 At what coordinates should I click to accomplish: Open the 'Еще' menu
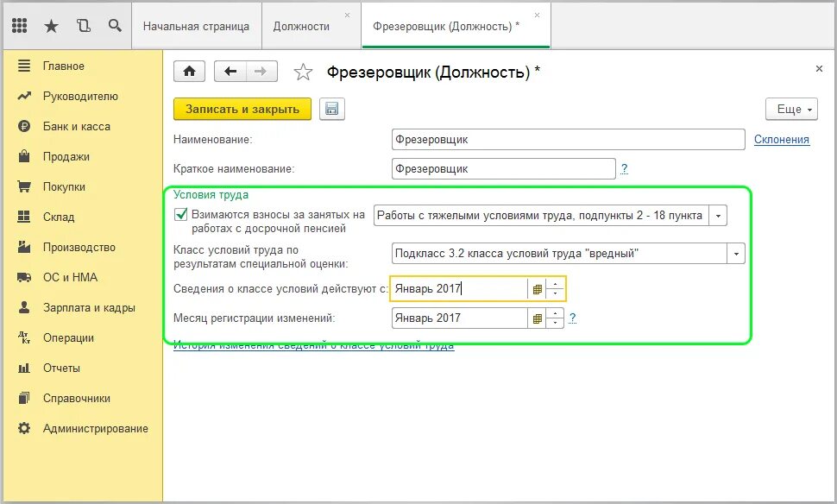(x=790, y=109)
